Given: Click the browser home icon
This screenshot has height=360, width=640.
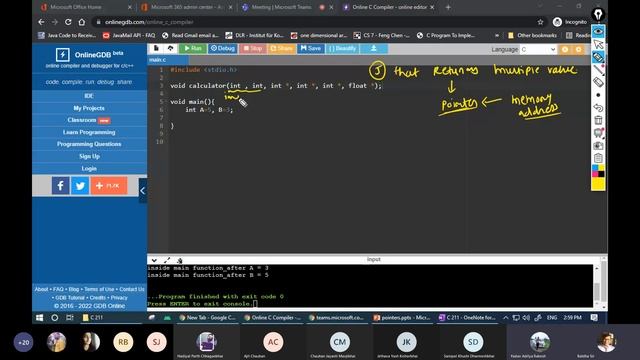Looking at the screenshot, I should tap(82, 22).
